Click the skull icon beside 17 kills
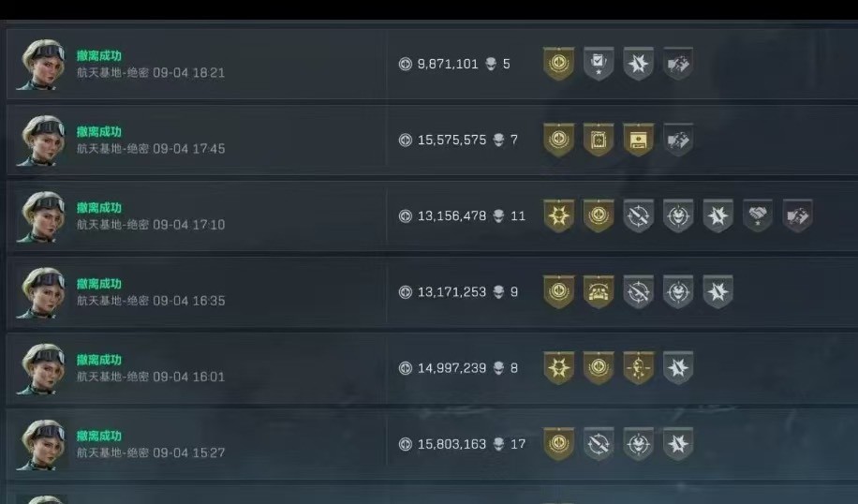The image size is (858, 504). 498,444
